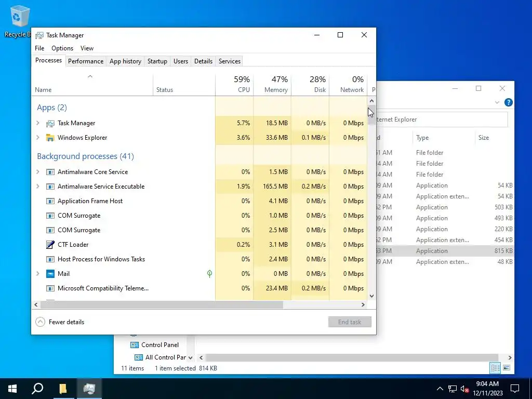Click the End task button

point(350,322)
